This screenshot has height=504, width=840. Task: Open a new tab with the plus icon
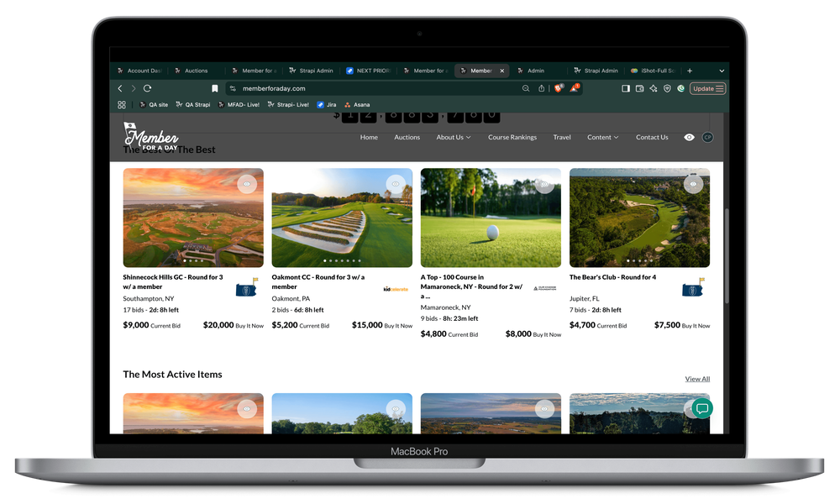tap(690, 71)
